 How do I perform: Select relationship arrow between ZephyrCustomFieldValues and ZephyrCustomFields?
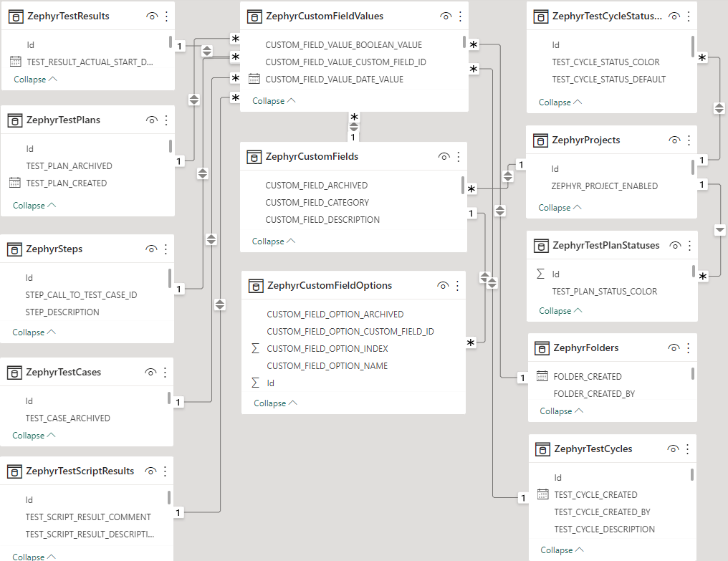point(353,127)
